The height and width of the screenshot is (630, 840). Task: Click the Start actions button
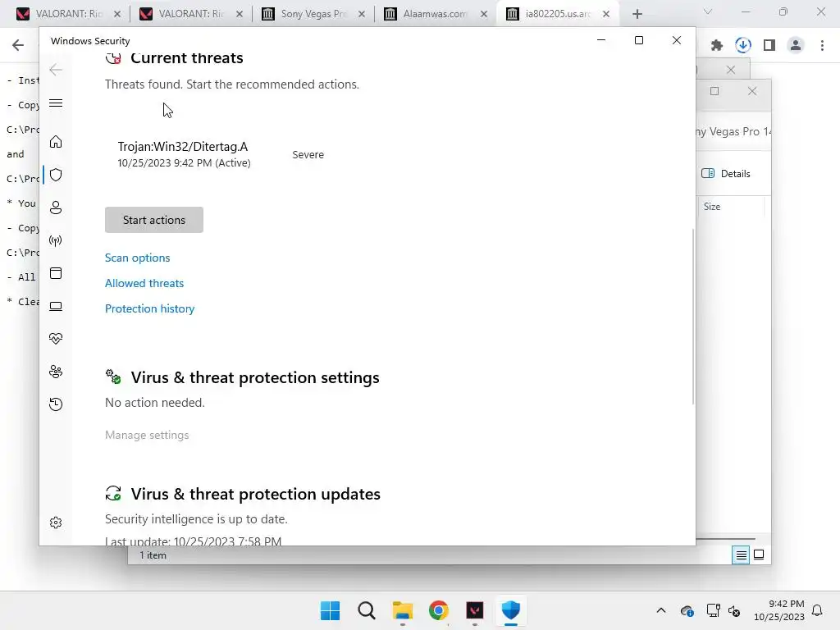pos(154,220)
